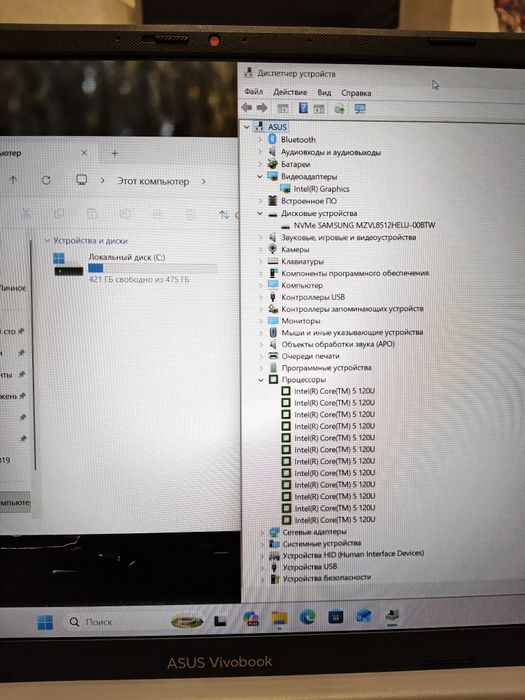The width and height of the screenshot is (525, 700).
Task: Select the Устройства USB row
Action: (309, 567)
